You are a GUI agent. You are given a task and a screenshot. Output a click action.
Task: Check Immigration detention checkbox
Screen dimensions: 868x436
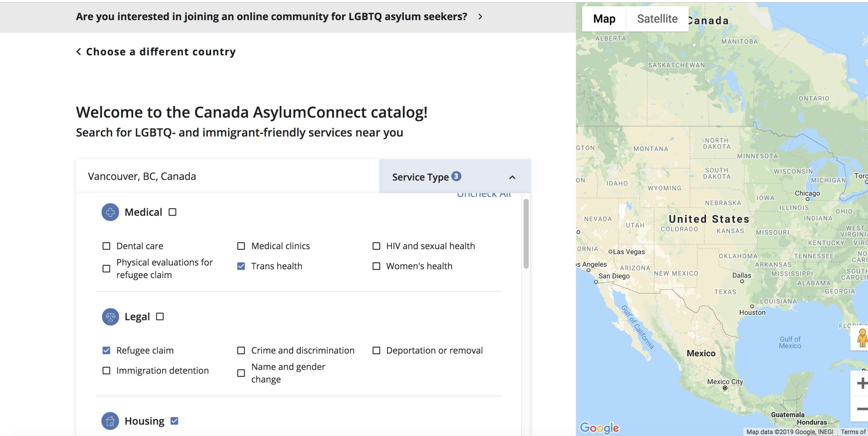pyautogui.click(x=107, y=371)
